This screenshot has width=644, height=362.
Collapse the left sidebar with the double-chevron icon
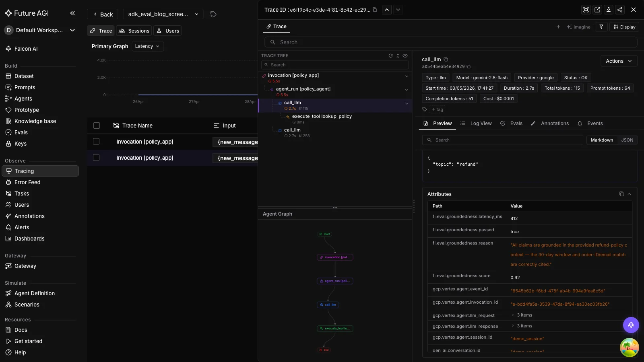[72, 13]
